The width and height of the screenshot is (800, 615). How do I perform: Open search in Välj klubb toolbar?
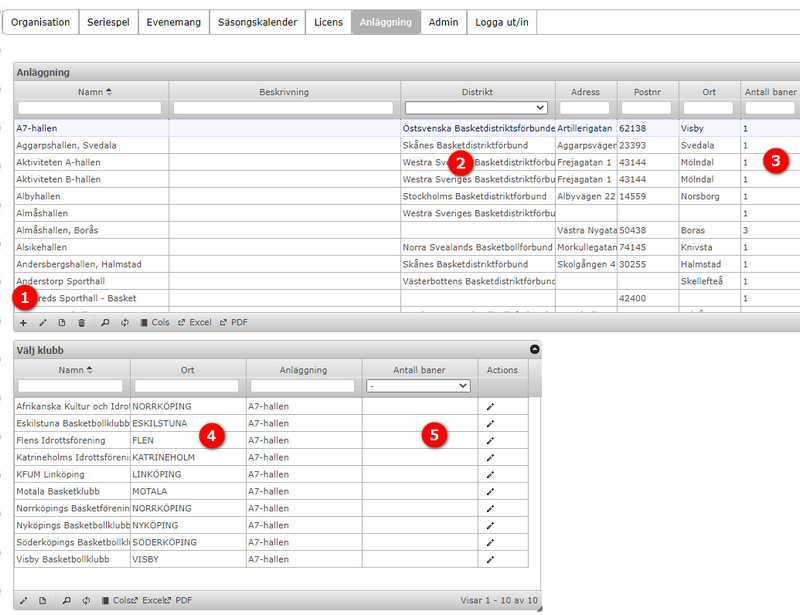point(66,601)
